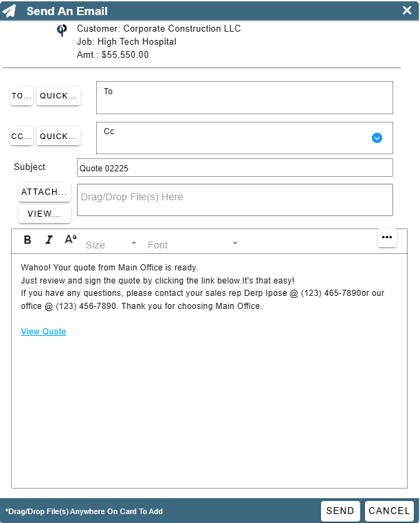Toggle Bold formatting in editor toolbar
Viewport: 420px width, 523px height.
(27, 239)
